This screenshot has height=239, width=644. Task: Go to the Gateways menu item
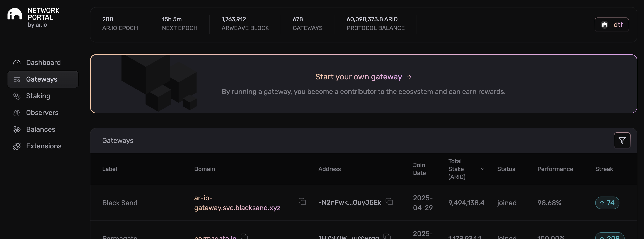[42, 79]
